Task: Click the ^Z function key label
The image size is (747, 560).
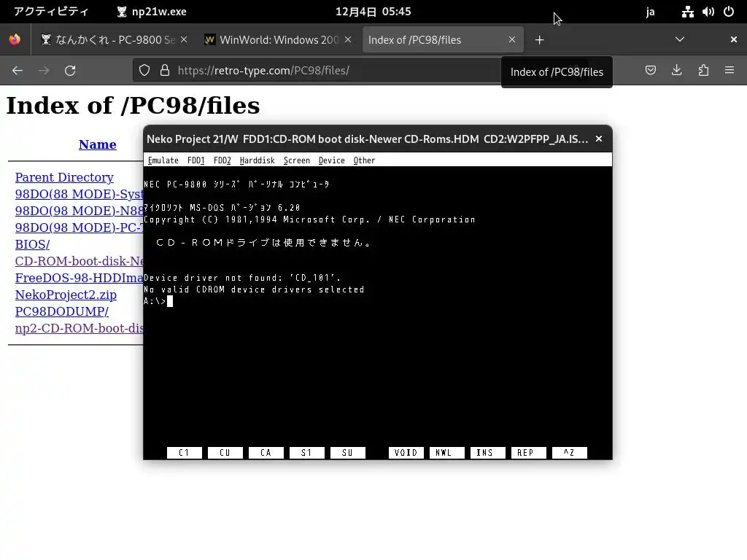Action: (569, 452)
